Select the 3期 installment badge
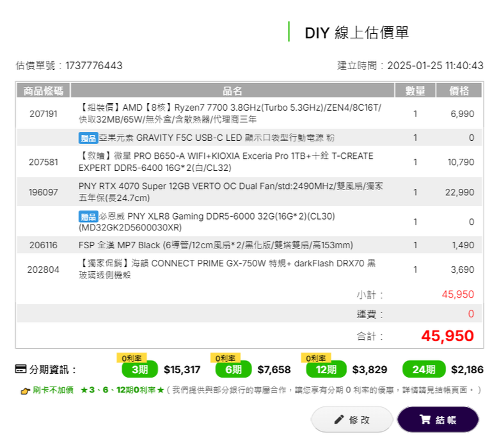The image size is (499, 448). (x=139, y=369)
